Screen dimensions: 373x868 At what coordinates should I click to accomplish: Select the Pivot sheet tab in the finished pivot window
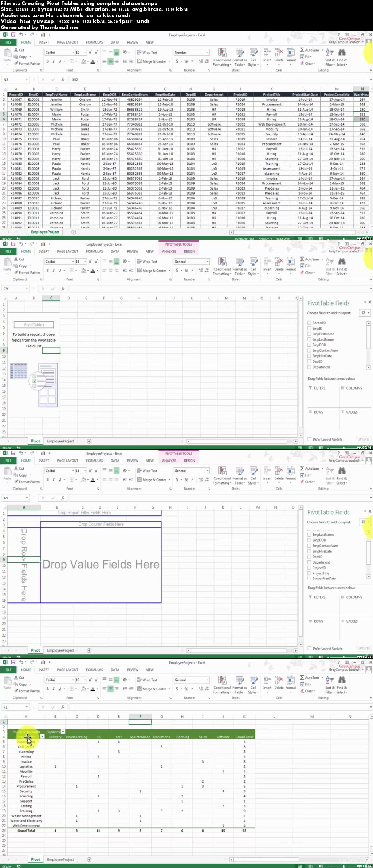point(35,860)
